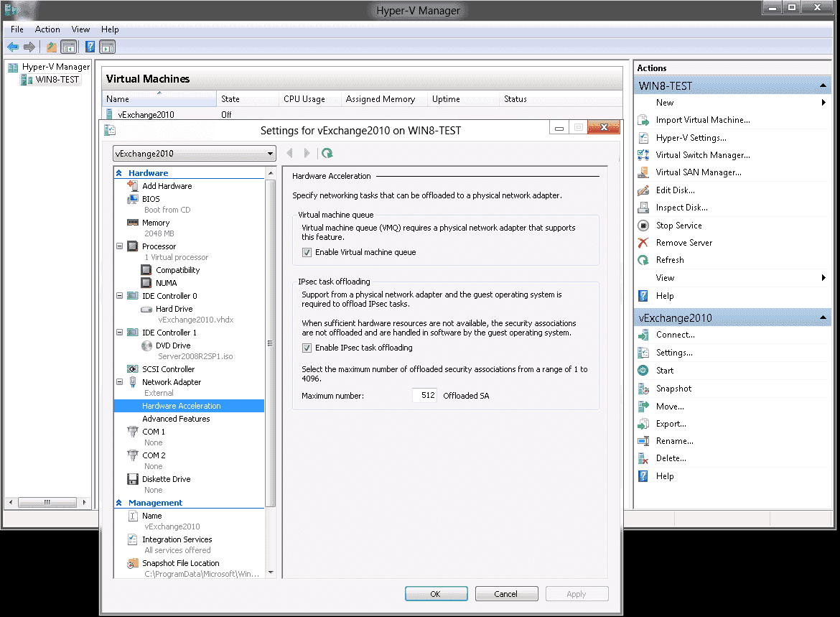Toggle Enable Virtual machine queue checkbox
The height and width of the screenshot is (617, 840).
(307, 253)
